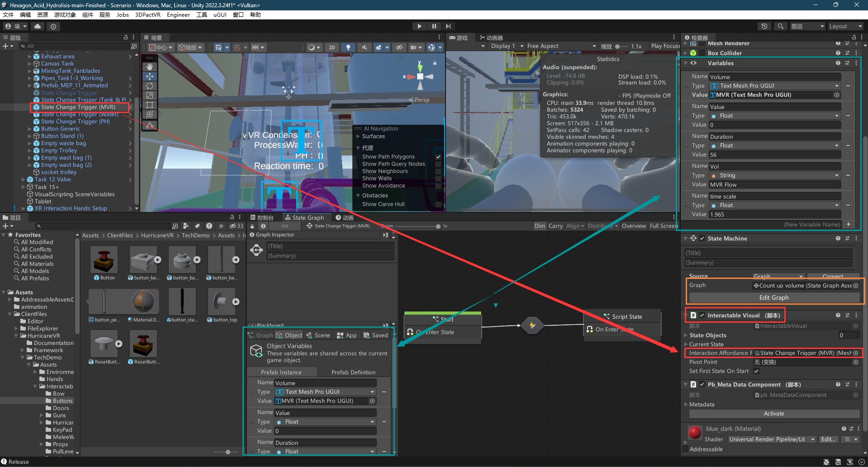
Task: Click the Edit Graph button
Action: 773,297
